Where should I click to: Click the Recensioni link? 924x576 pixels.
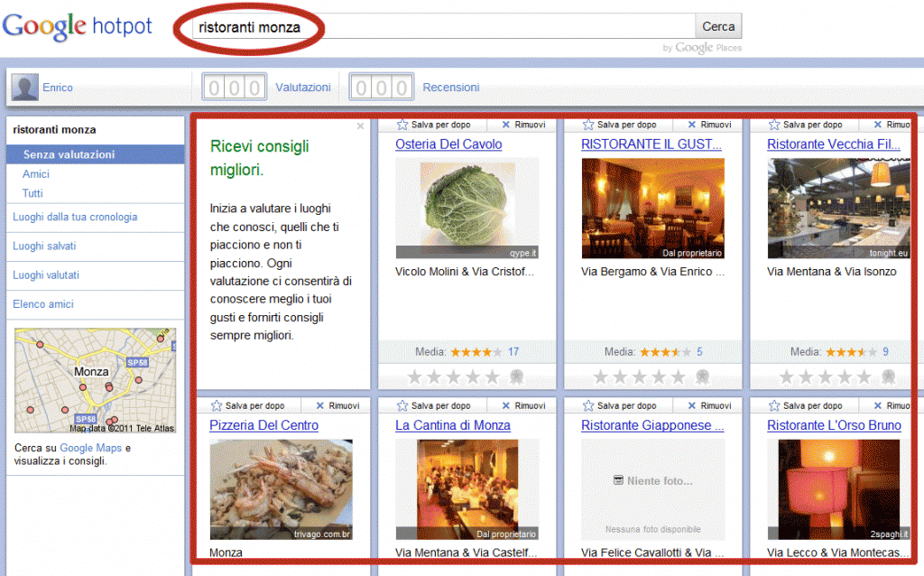coord(451,88)
